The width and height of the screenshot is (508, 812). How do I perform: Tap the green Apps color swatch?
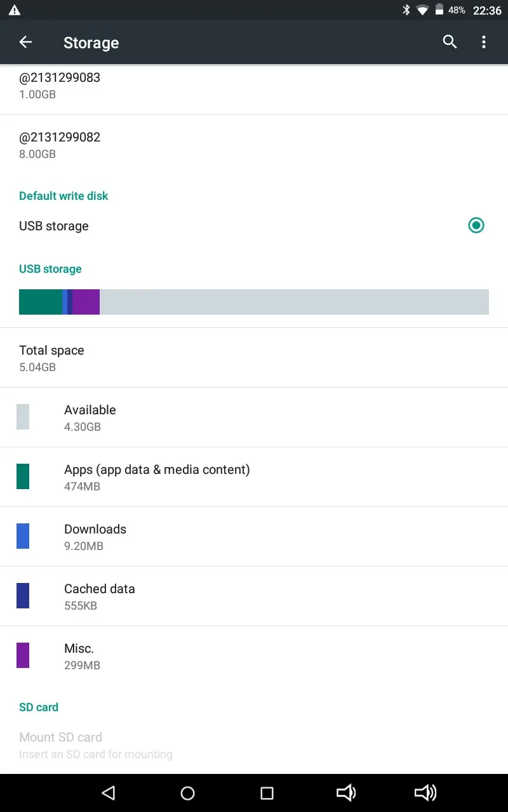tap(23, 476)
